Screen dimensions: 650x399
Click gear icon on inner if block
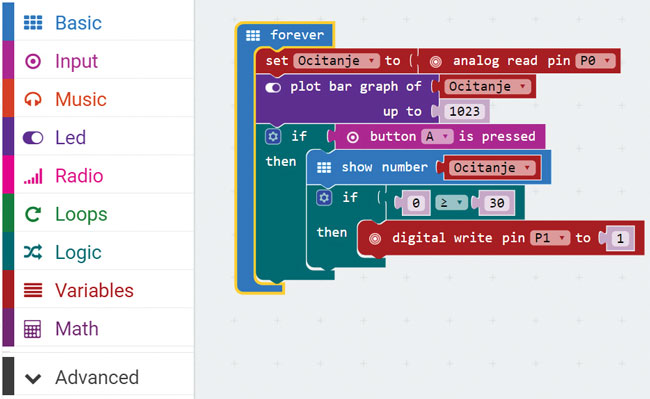[x=324, y=198]
